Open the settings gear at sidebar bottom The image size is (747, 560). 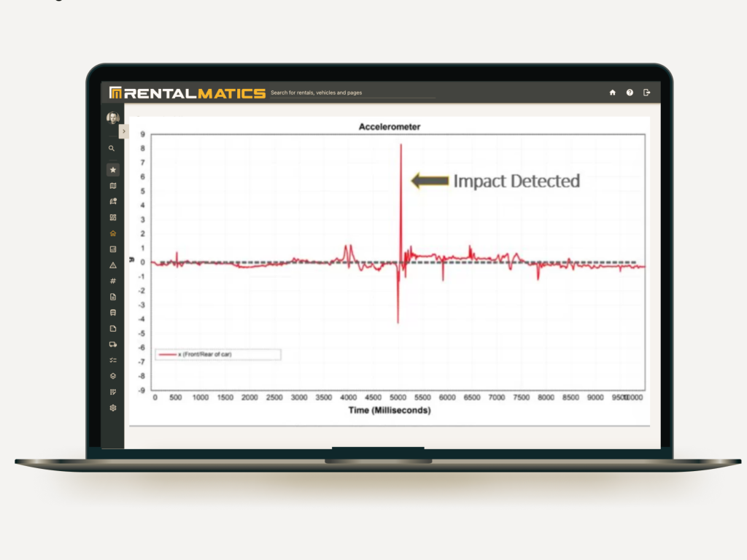tap(112, 408)
